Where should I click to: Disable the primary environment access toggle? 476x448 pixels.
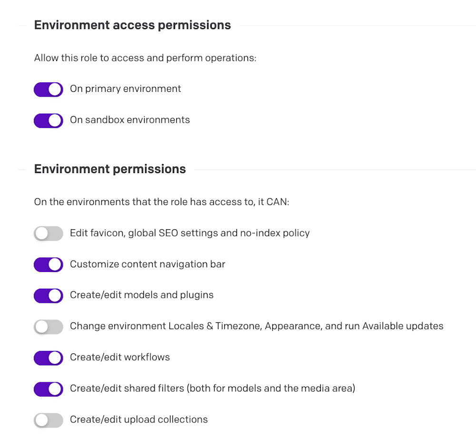(48, 89)
